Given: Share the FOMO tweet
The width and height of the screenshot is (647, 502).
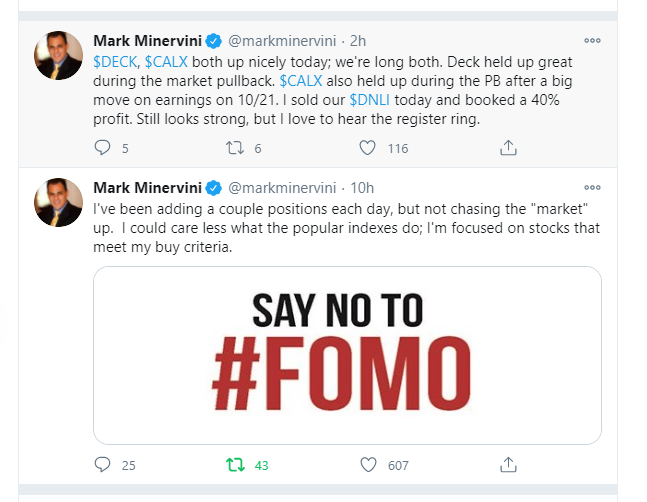Looking at the screenshot, I should [507, 465].
